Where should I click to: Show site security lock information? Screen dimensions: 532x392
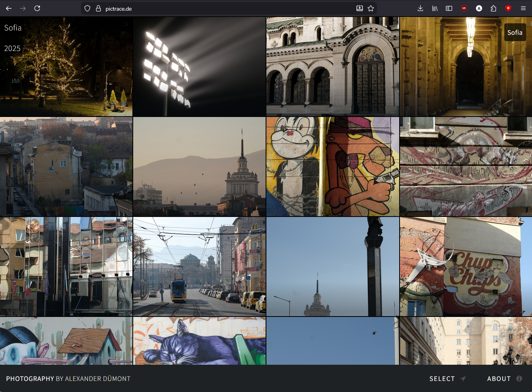point(98,8)
